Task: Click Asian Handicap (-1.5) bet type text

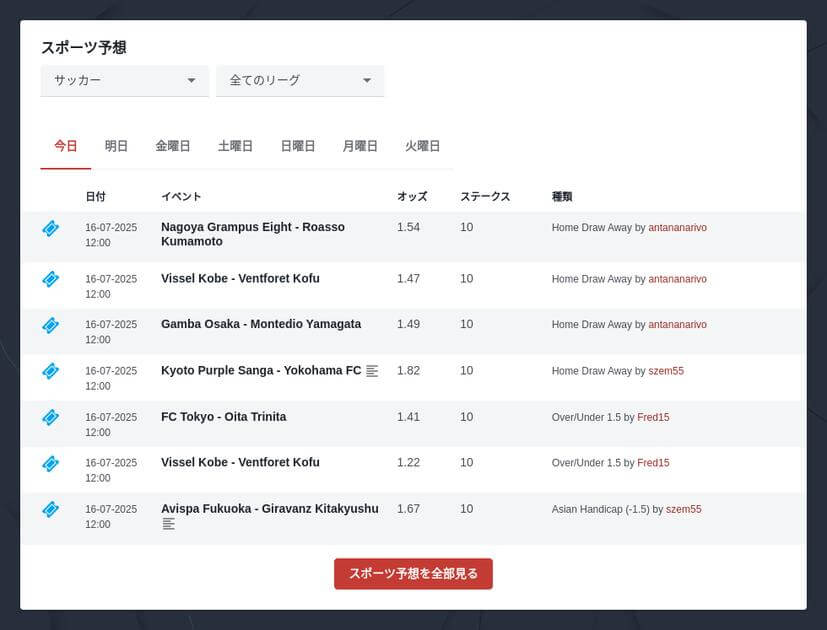Action: pos(600,509)
